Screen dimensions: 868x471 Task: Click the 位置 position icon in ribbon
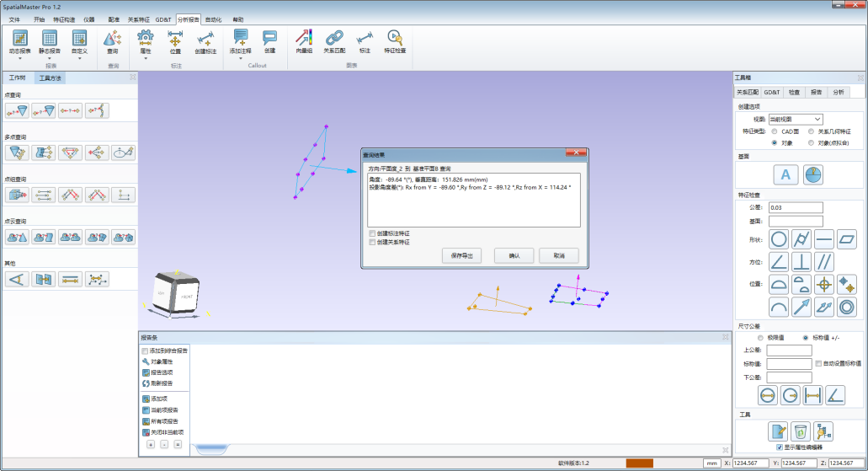point(175,40)
